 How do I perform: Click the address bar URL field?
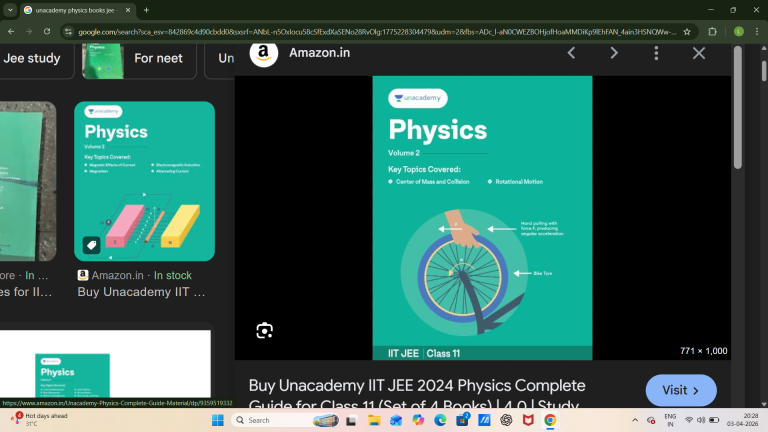click(x=376, y=32)
